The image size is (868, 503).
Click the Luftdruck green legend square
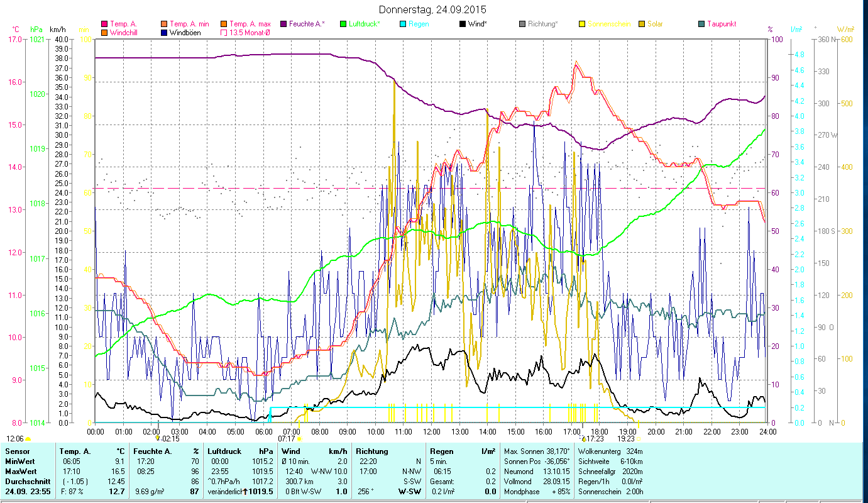point(343,24)
